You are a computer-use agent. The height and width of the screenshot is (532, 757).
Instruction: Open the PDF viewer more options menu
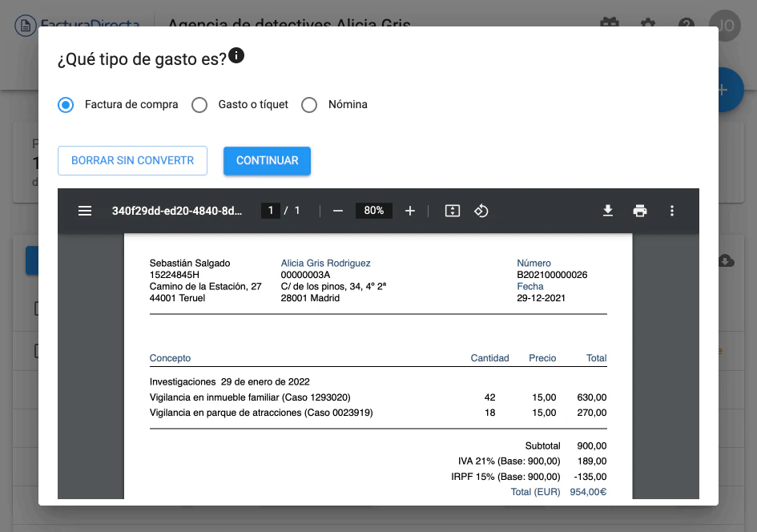coord(672,211)
